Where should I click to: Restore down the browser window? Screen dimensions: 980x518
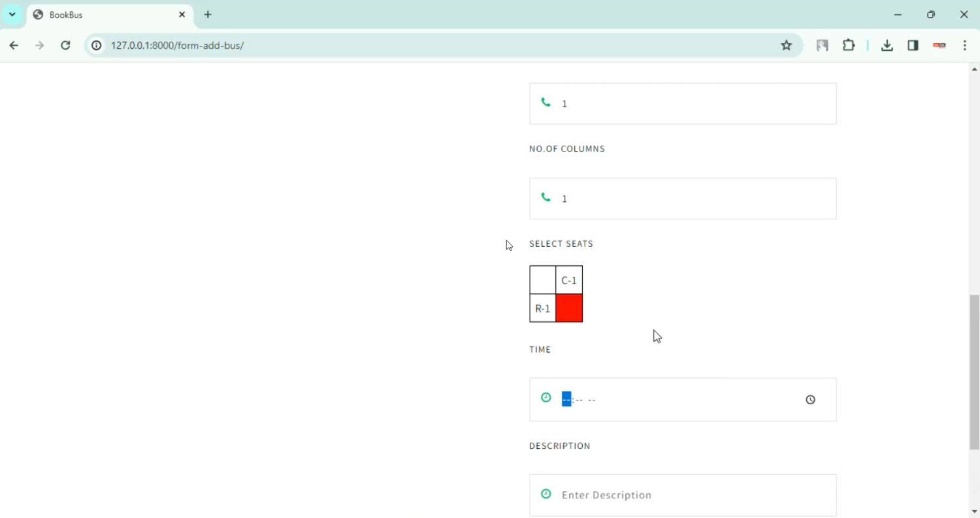coord(931,14)
